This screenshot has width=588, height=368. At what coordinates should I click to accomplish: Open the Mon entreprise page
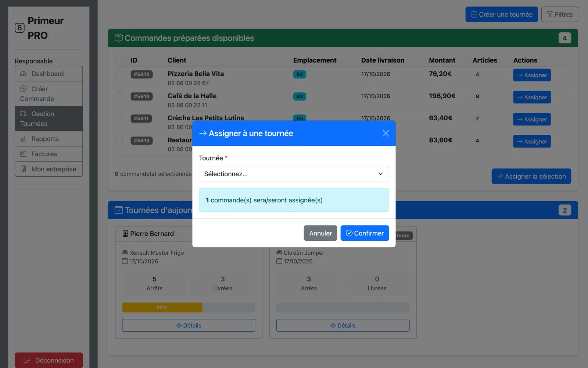tap(49, 169)
